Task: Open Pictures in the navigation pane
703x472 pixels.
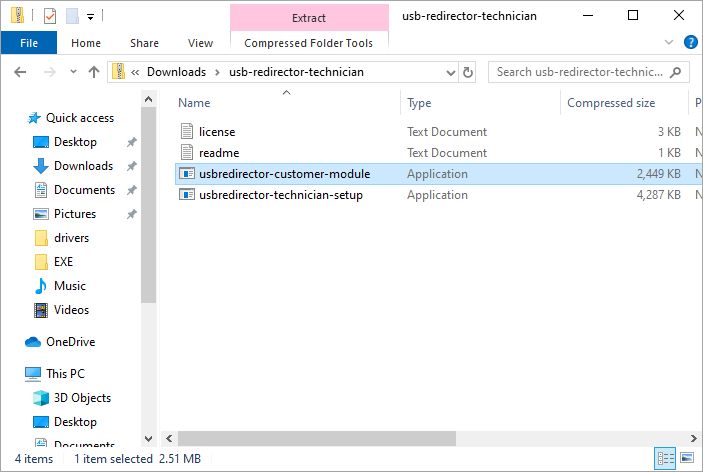Action: 75,214
